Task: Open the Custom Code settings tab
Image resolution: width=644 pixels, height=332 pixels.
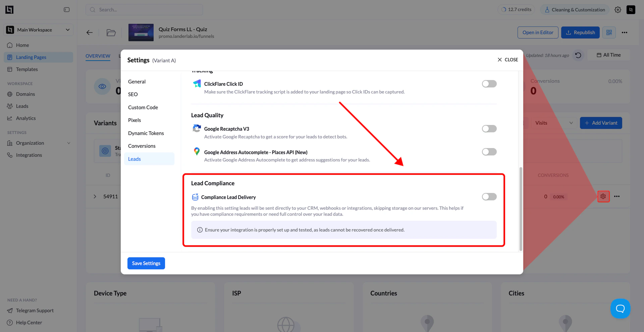Action: tap(143, 108)
